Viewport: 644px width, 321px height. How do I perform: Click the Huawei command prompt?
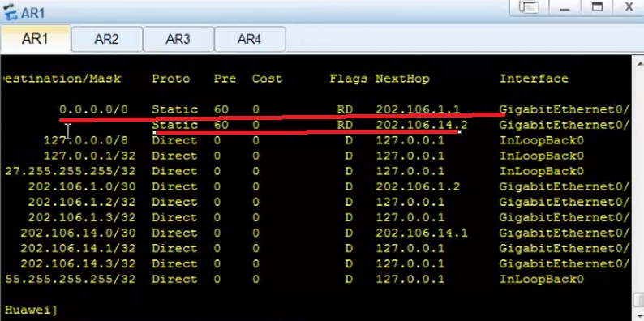tap(30, 310)
